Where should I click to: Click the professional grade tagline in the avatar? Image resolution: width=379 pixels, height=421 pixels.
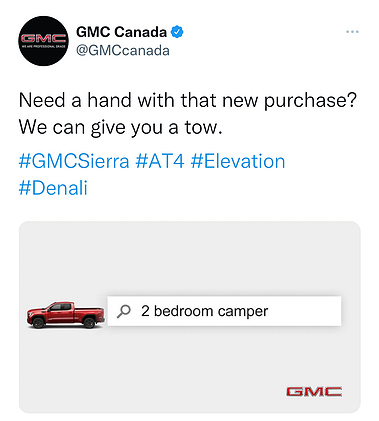(x=43, y=46)
